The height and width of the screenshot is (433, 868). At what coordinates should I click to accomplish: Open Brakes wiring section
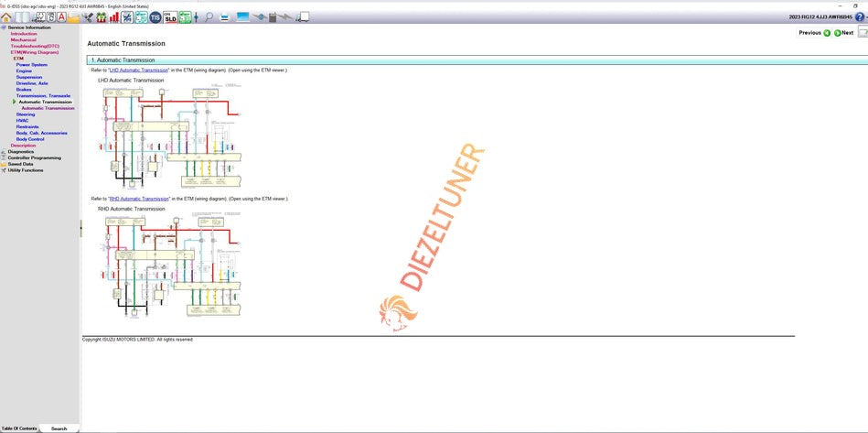click(x=24, y=89)
